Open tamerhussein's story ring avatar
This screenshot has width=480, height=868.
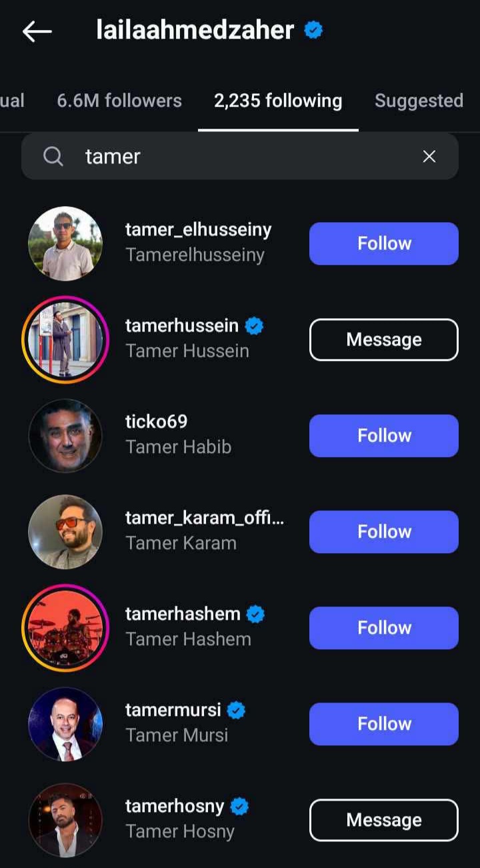[x=65, y=340]
